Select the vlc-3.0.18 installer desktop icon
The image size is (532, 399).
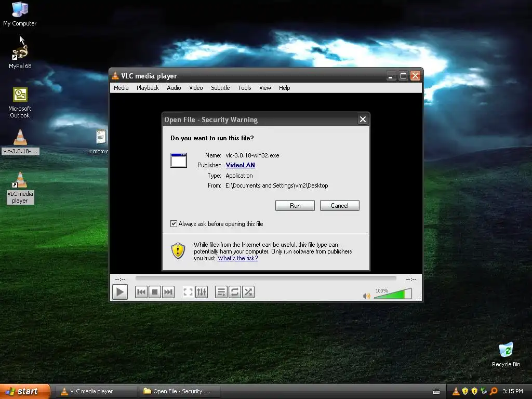(x=20, y=142)
